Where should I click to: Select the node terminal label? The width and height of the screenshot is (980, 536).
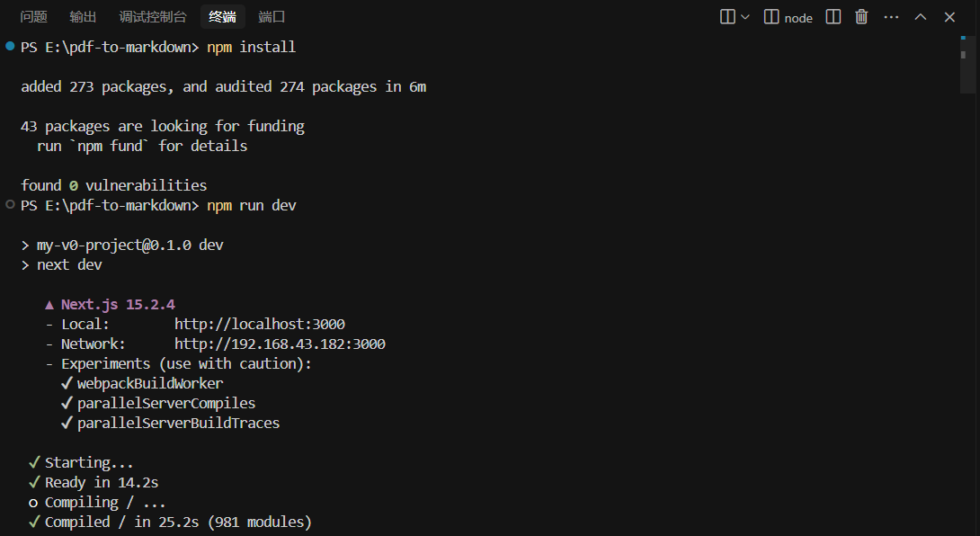(798, 18)
